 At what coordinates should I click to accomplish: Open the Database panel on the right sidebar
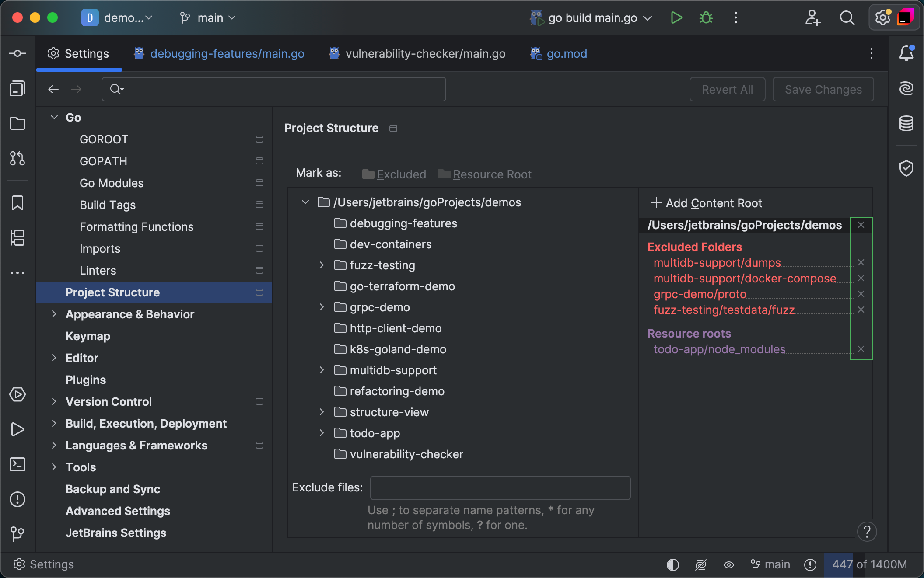[906, 124]
